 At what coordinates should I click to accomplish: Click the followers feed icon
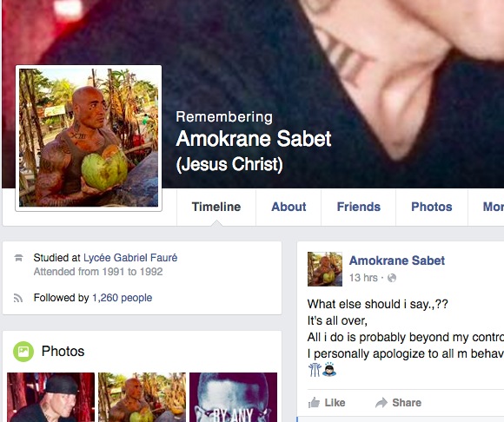click(18, 298)
